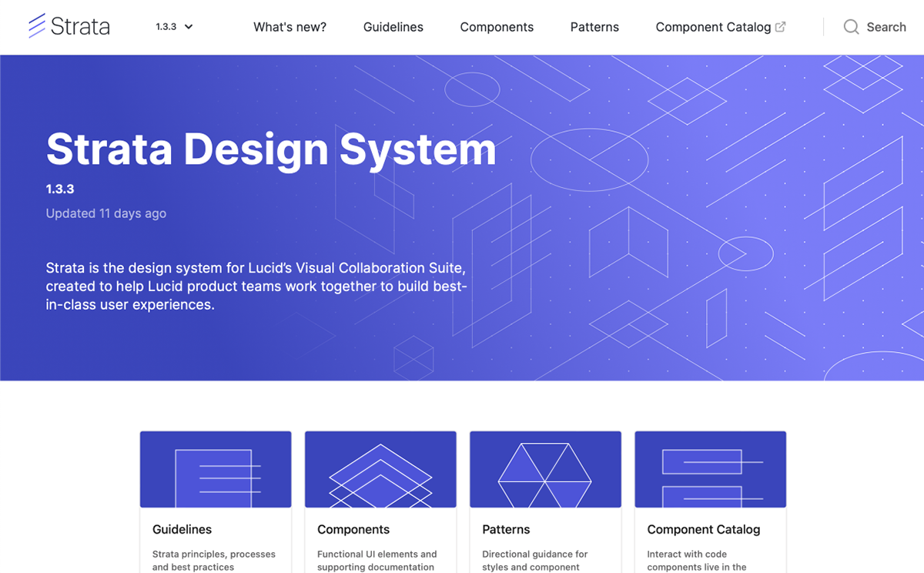Click the Component Catalog card title

coord(704,530)
